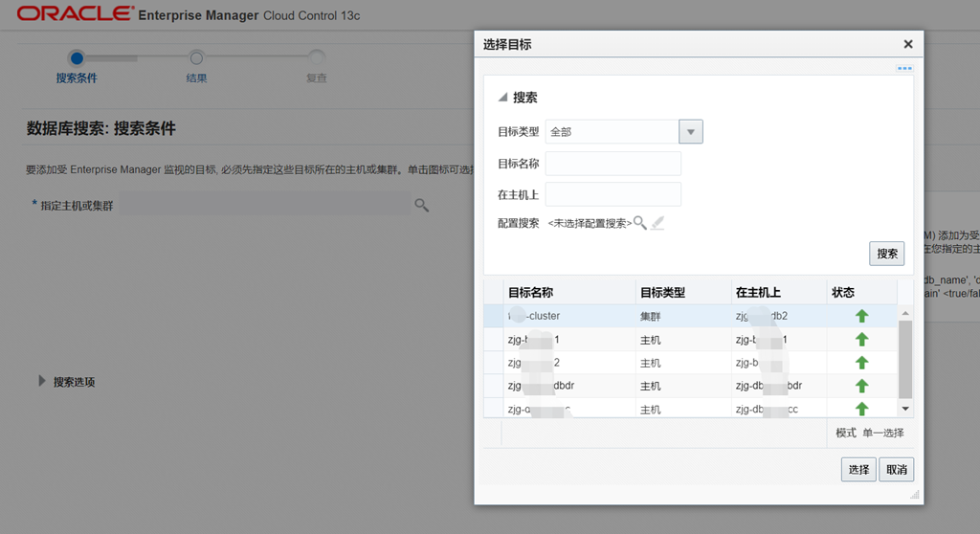This screenshot has height=534, width=980.
Task: Collapse the 搜索 section triangle
Action: click(x=501, y=97)
